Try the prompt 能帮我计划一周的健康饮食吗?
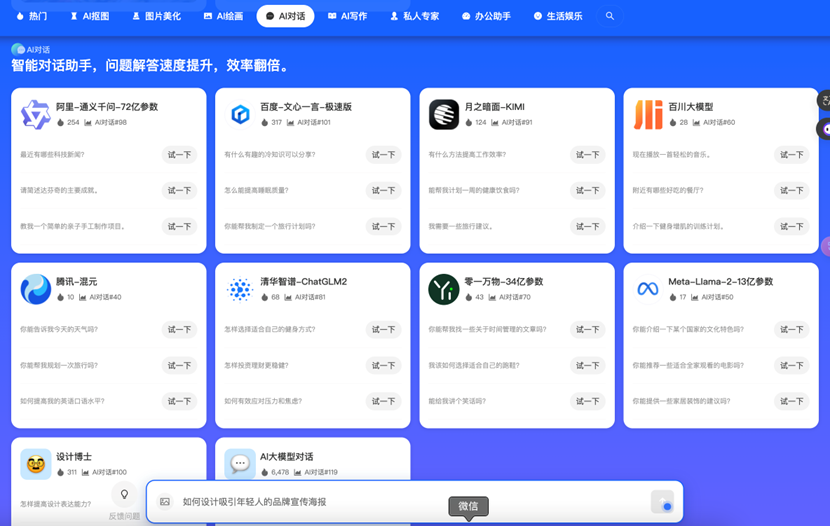The height and width of the screenshot is (526, 830). coord(588,191)
